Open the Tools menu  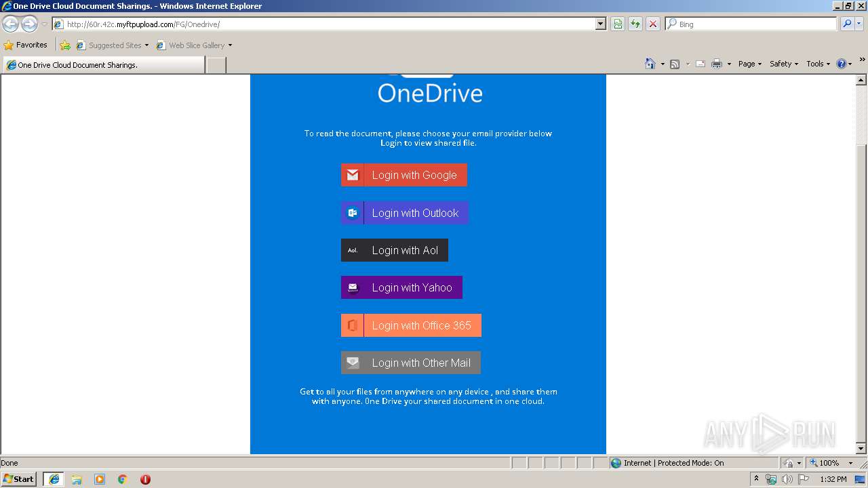[818, 64]
